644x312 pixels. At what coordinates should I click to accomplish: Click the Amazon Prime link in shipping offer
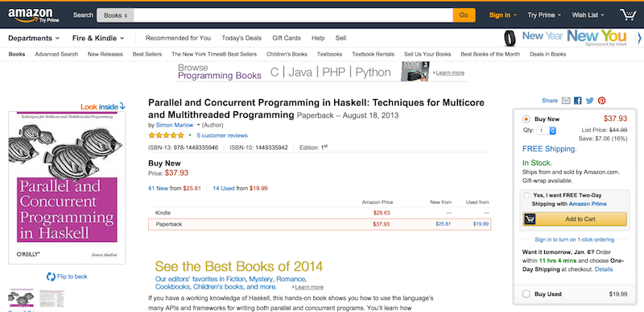point(588,204)
